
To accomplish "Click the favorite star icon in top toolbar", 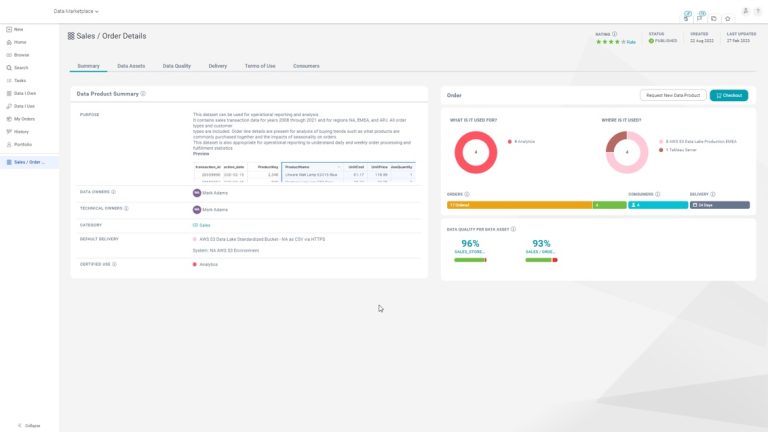I will click(x=728, y=19).
